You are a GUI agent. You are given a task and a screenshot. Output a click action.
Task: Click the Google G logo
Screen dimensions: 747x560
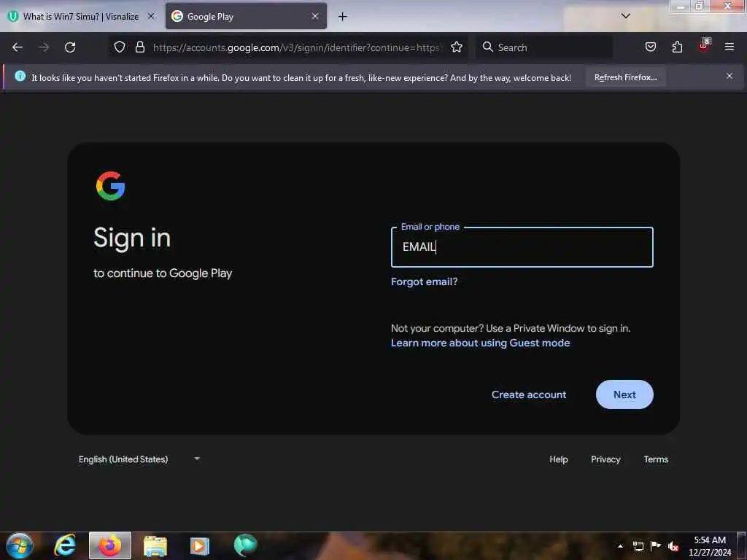pos(111,186)
